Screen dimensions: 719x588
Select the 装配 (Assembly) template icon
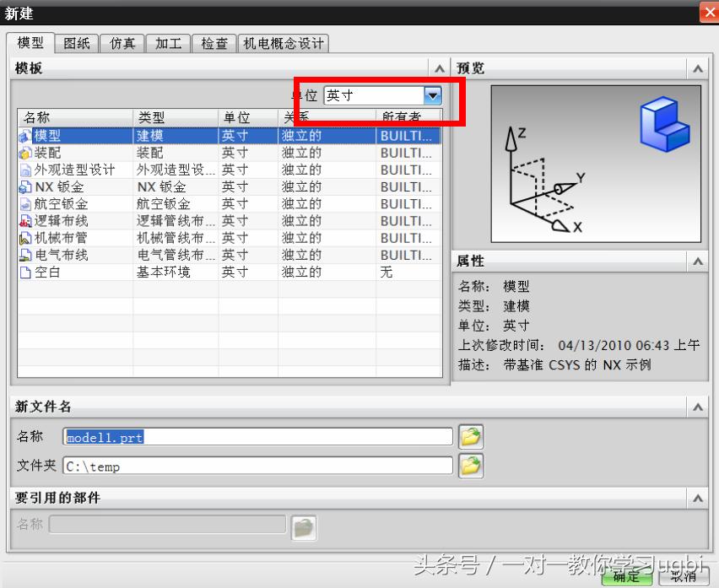25,153
